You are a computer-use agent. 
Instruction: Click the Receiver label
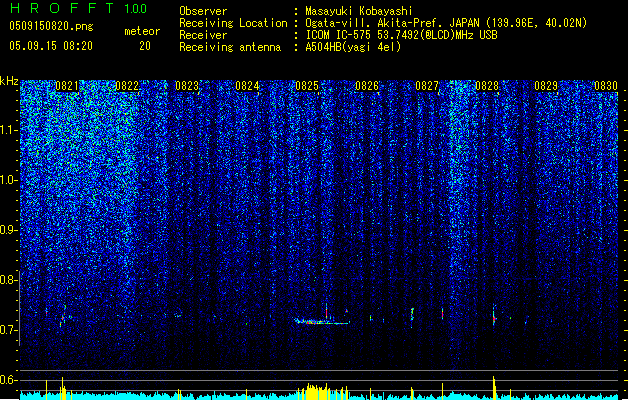point(203,35)
